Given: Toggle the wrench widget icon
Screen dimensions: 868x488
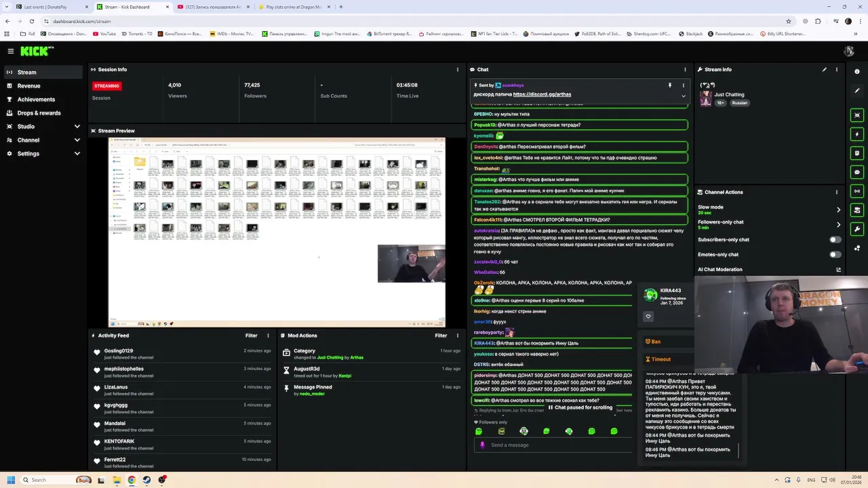Looking at the screenshot, I should 857,229.
